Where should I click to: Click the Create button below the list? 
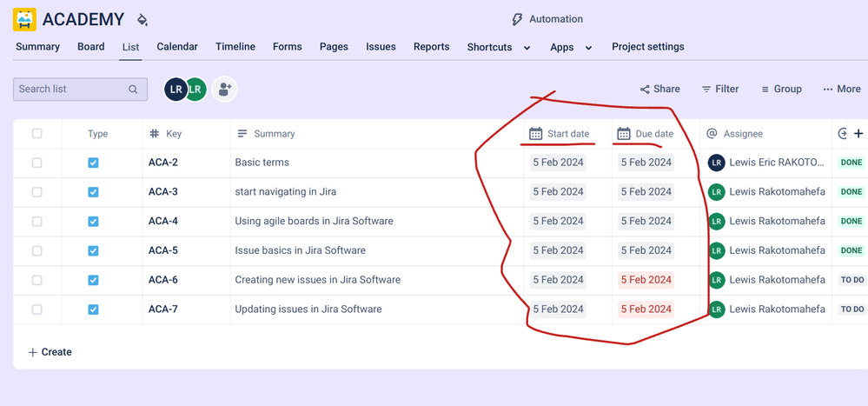(50, 352)
